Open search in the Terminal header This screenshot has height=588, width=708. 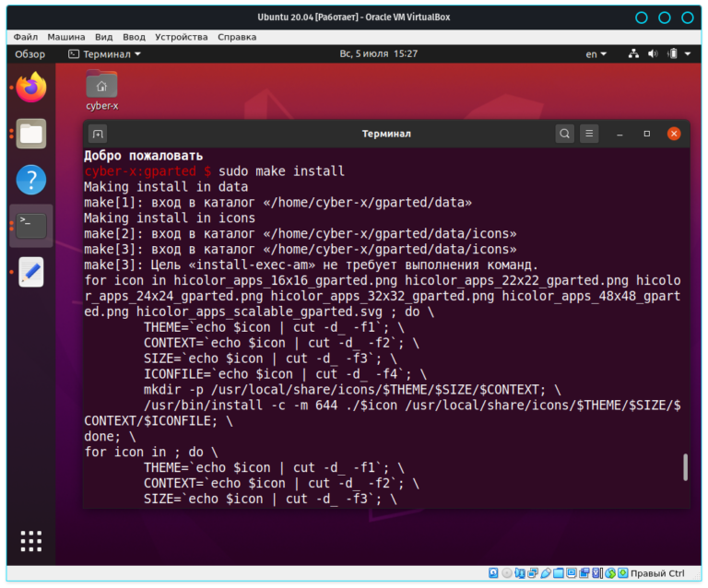[x=564, y=134]
